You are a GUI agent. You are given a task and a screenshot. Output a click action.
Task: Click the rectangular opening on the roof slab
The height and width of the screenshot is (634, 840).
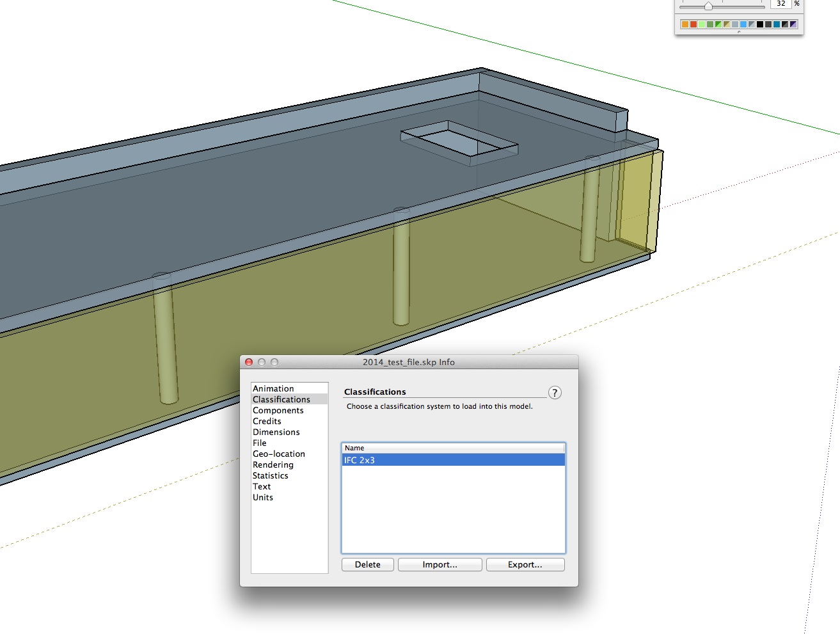coord(459,143)
